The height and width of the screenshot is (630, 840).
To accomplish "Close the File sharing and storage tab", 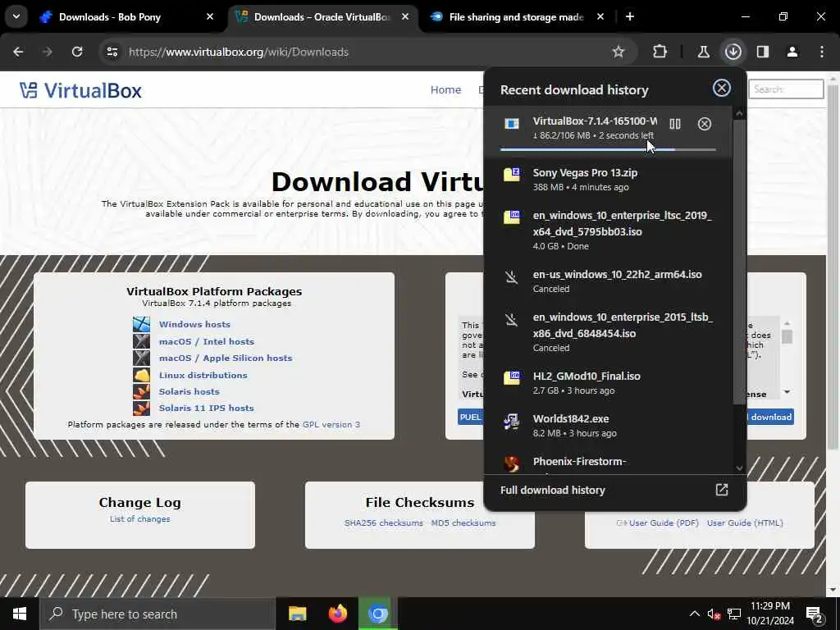I will [x=600, y=16].
